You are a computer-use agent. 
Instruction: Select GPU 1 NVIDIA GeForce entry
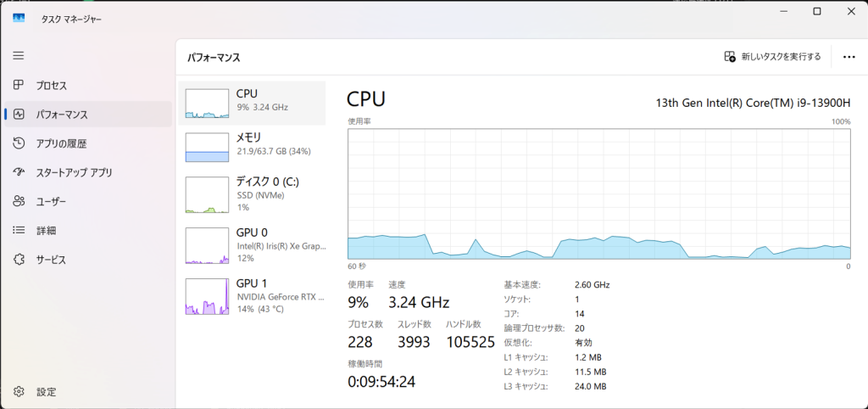coord(252,297)
